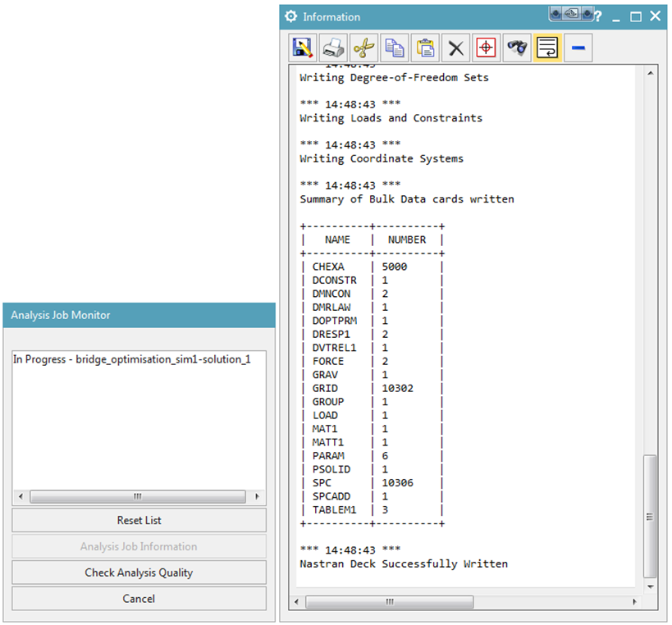The height and width of the screenshot is (625, 672).
Task: Click the CHEXA row in card table
Action: (372, 267)
